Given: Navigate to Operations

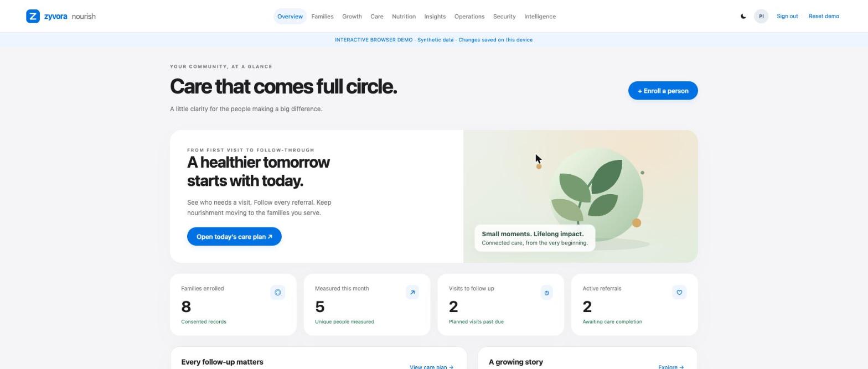Looking at the screenshot, I should point(469,16).
